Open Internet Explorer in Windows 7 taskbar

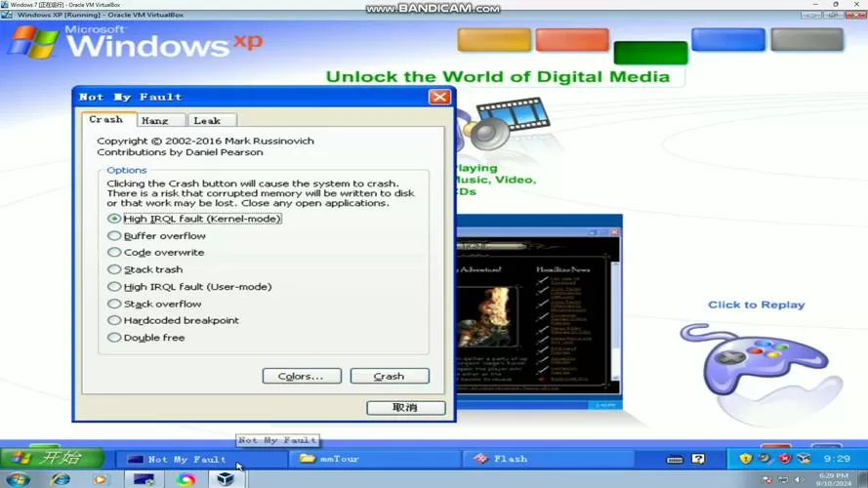pyautogui.click(x=61, y=479)
